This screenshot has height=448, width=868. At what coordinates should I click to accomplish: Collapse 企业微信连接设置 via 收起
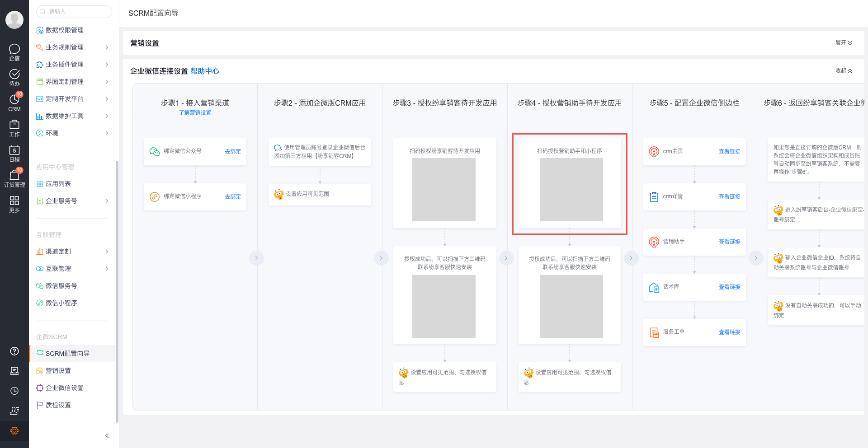[844, 71]
